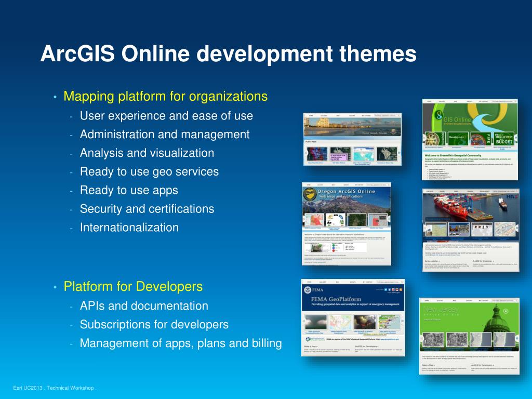Click 'Welcome to Greenville's Geospatial Community' heading

[453, 156]
